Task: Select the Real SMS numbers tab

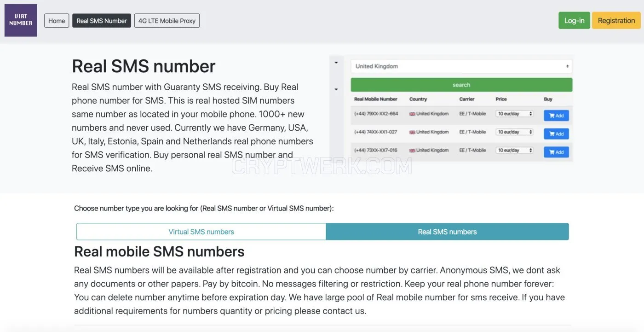Action: (x=447, y=232)
